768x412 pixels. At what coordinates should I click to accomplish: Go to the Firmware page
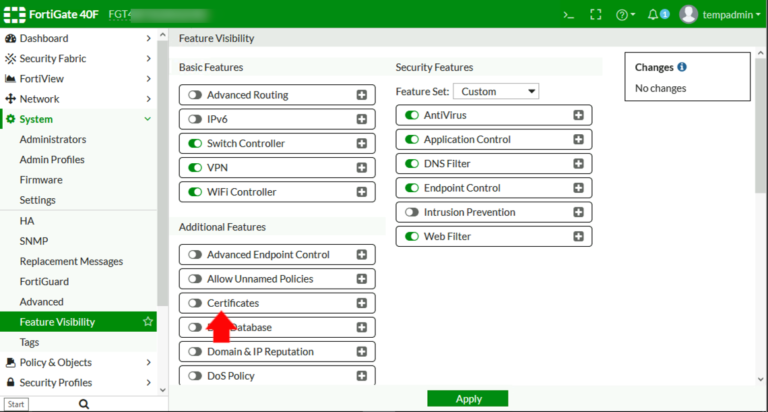coord(41,180)
